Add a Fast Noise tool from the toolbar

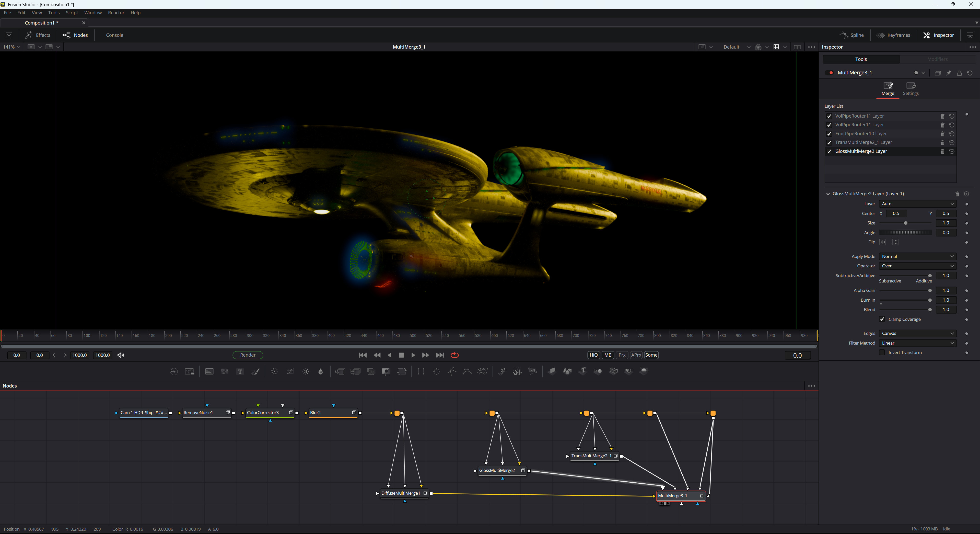click(225, 371)
